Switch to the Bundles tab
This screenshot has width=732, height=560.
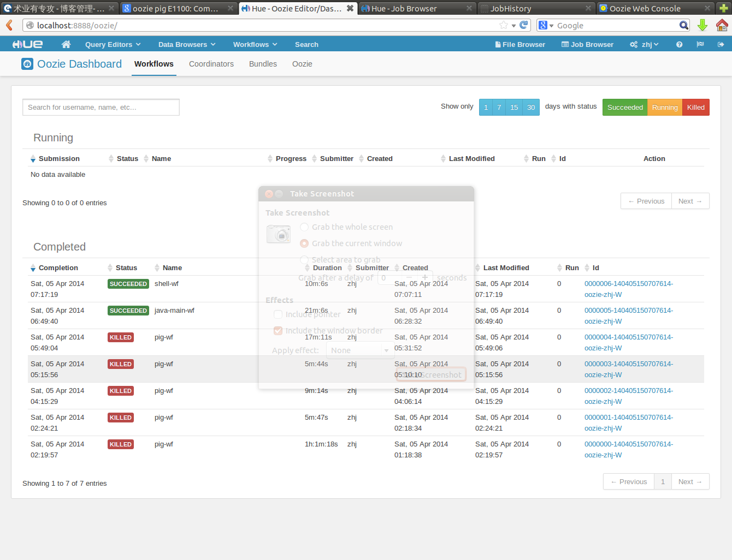pyautogui.click(x=263, y=64)
